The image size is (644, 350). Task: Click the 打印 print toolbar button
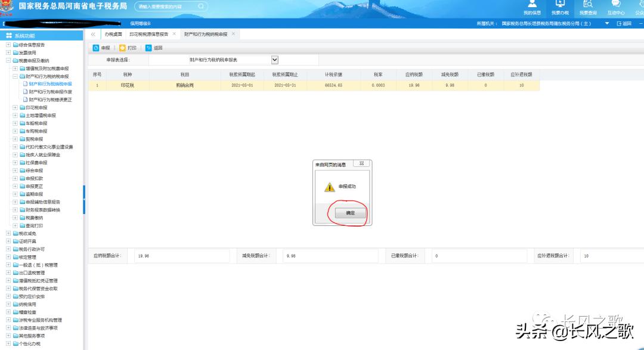click(x=128, y=48)
